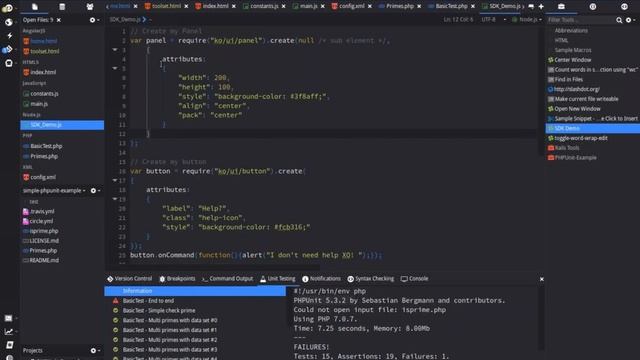The height and width of the screenshot is (360, 640).
Task: Close the bottom pane with X
Action: (542, 279)
